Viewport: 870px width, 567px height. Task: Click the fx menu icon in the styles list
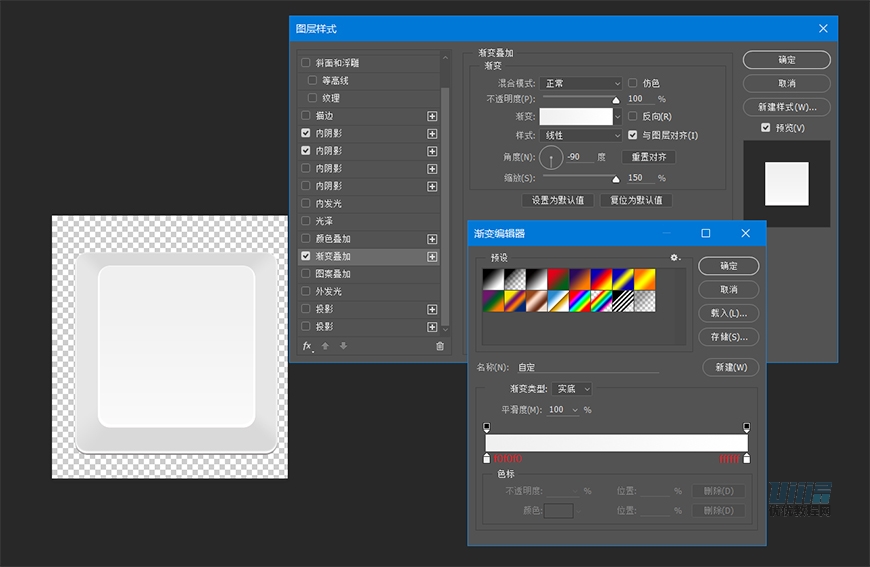pyautogui.click(x=308, y=346)
